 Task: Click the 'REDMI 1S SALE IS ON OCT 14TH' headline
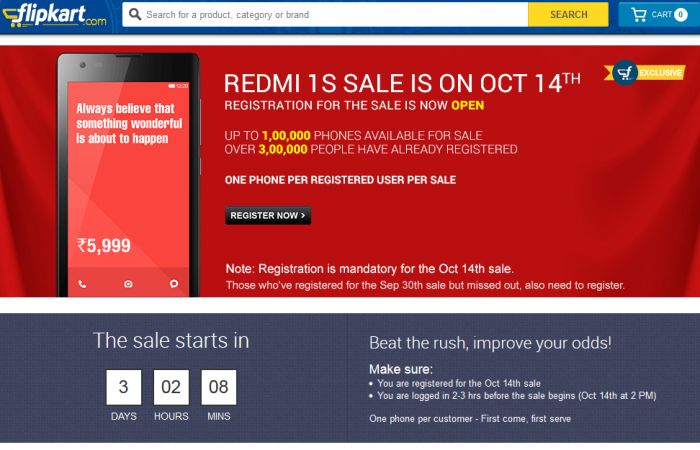coord(402,82)
